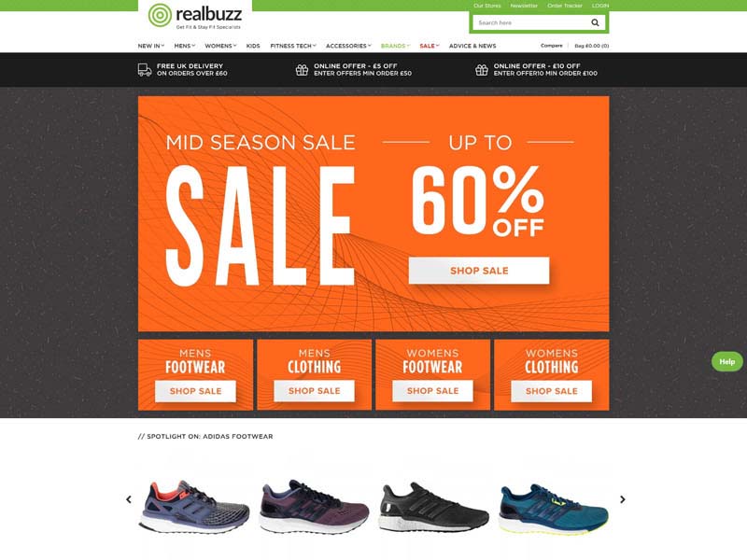Click the delivery truck icon

pyautogui.click(x=145, y=70)
